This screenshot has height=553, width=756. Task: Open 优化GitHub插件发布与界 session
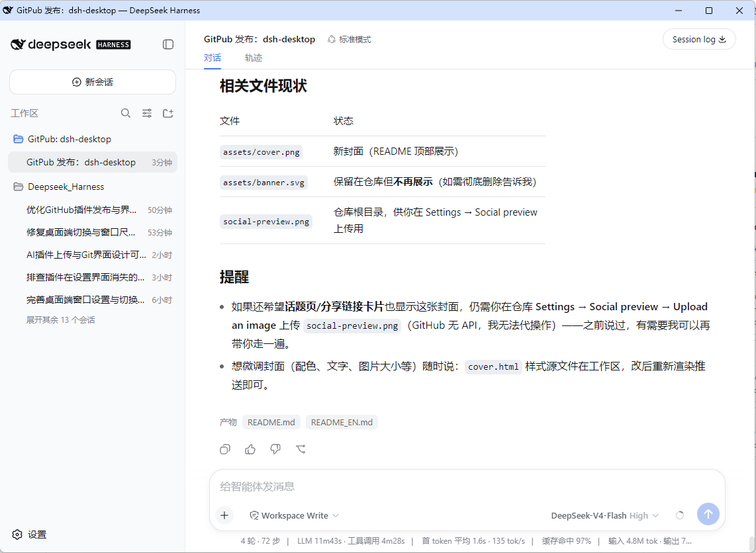click(93, 210)
